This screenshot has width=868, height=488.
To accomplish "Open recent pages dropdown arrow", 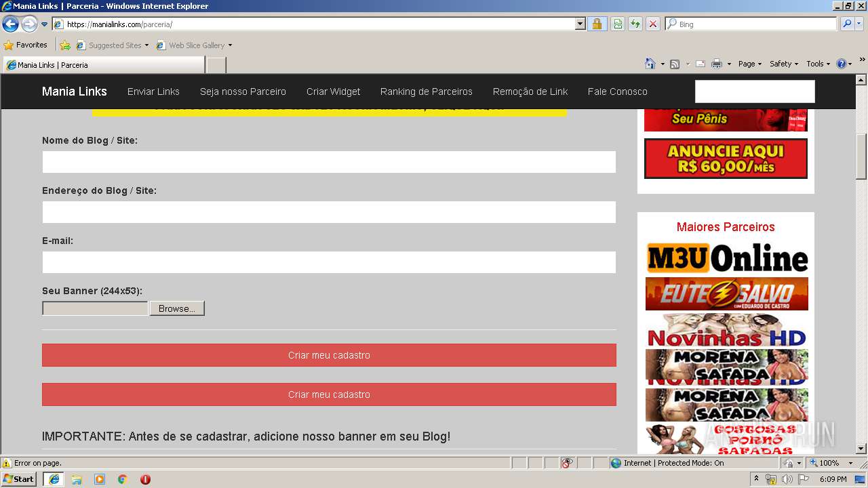I will pyautogui.click(x=45, y=24).
